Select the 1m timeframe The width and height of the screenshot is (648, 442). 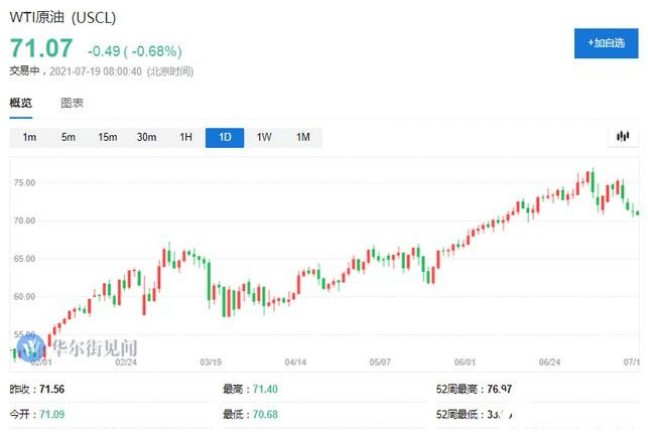(x=29, y=137)
